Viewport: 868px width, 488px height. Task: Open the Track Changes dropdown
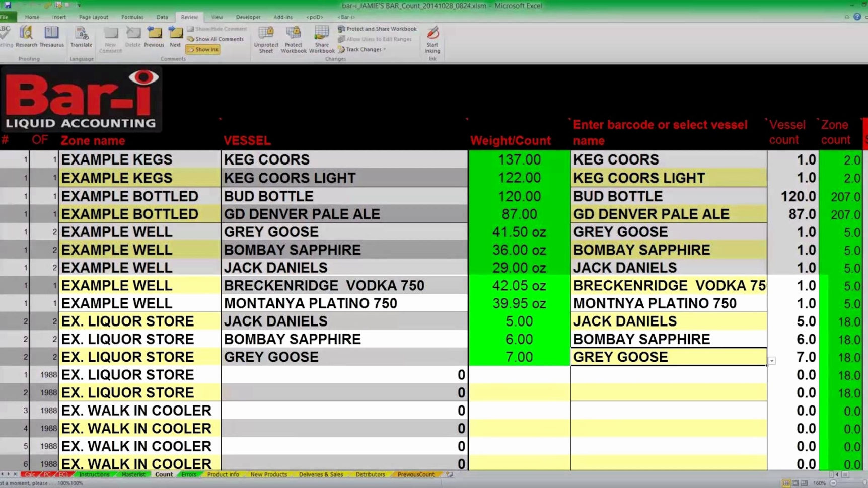tap(363, 49)
